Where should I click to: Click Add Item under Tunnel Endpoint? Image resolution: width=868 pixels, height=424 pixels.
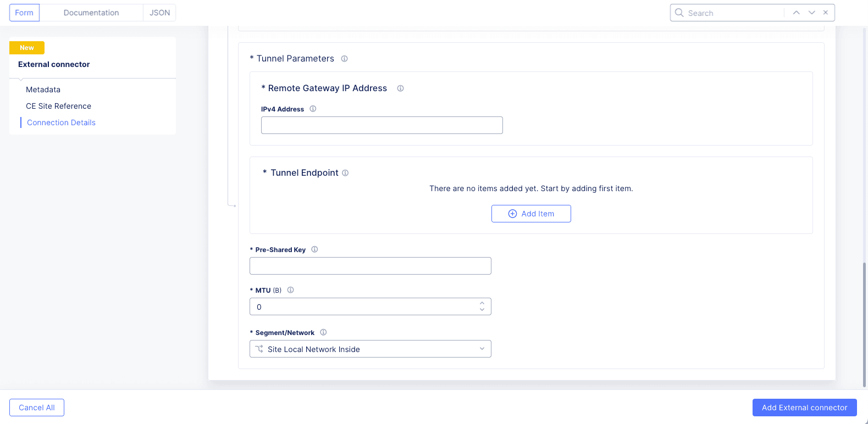click(x=531, y=214)
